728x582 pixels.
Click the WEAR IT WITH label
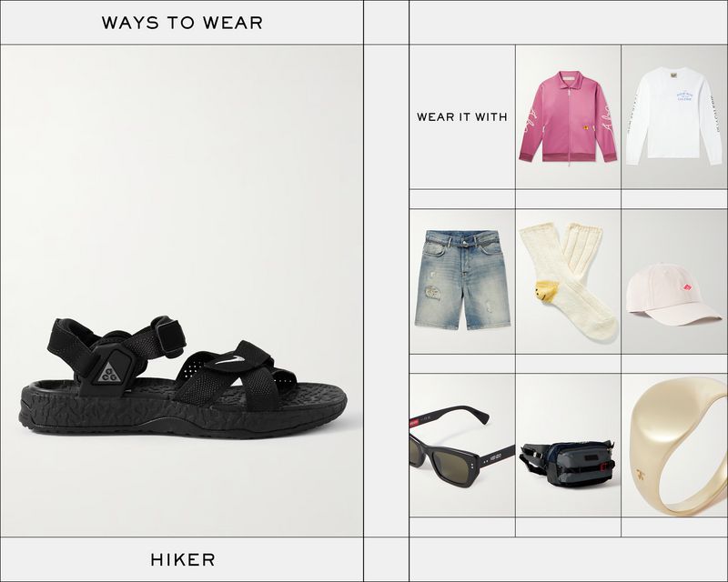pos(462,117)
